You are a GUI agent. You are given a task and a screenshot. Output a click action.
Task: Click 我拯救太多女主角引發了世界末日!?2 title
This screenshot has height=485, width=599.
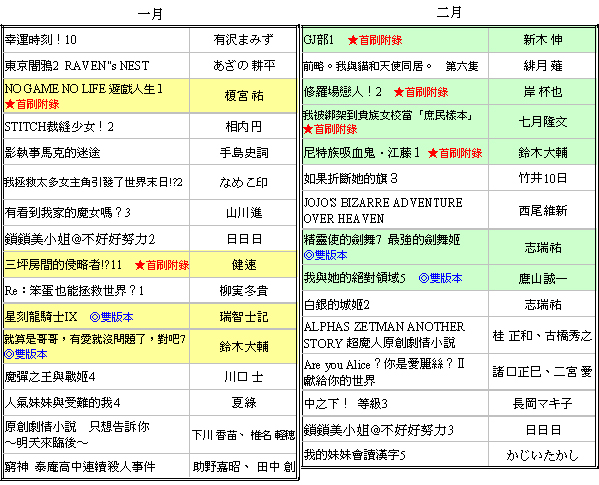pyautogui.click(x=93, y=182)
